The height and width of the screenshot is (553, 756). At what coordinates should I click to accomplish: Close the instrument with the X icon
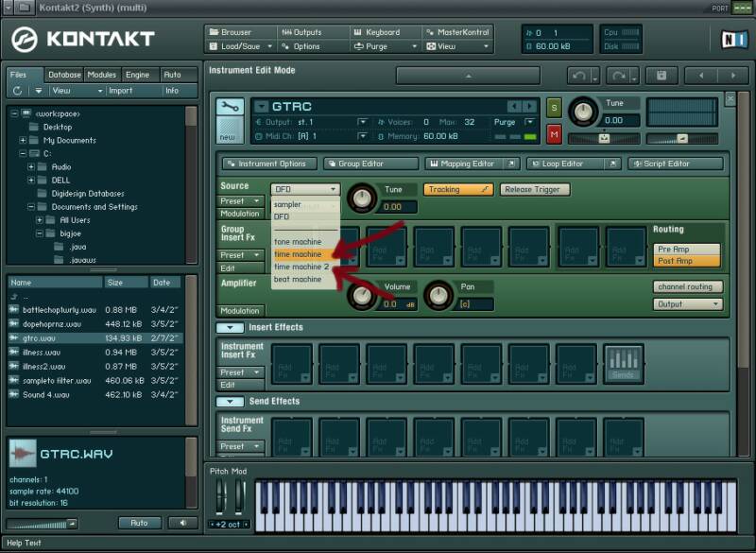tap(730, 99)
